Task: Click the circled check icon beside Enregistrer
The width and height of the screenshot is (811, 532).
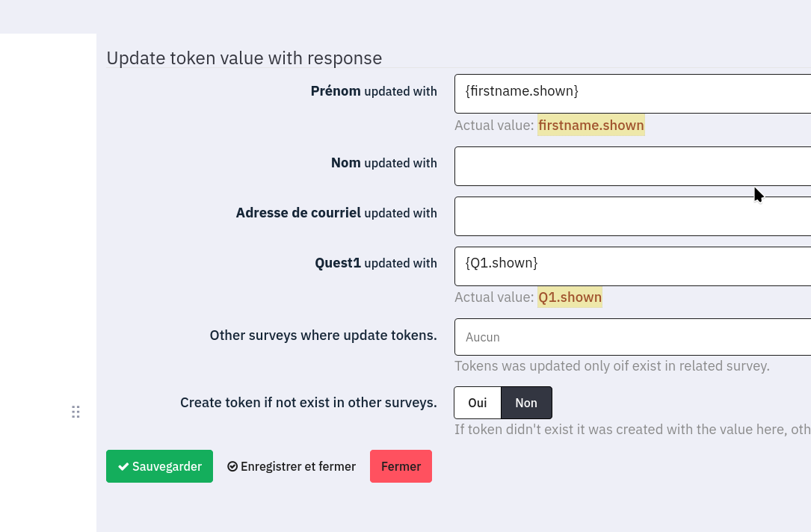Action: pos(232,466)
